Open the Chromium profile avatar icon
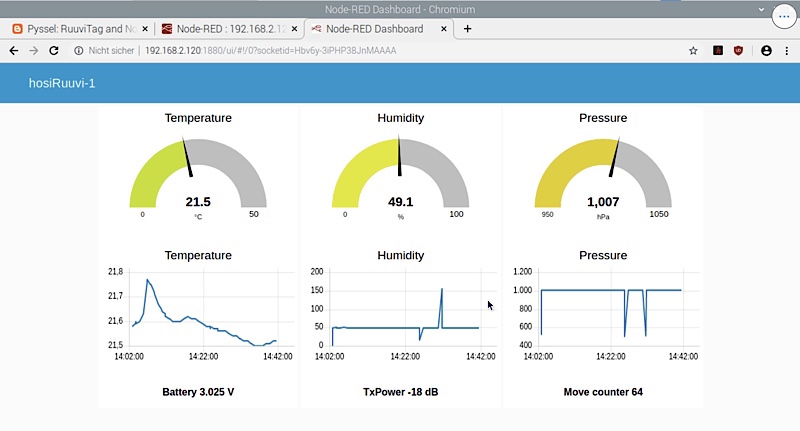The width and height of the screenshot is (800, 431). pos(766,50)
